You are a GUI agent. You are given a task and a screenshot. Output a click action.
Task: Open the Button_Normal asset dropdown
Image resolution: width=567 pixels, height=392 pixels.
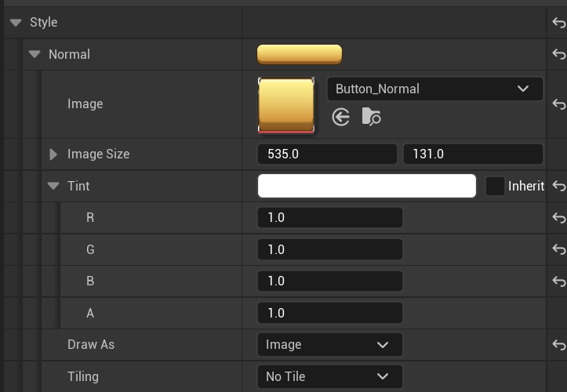coord(434,89)
